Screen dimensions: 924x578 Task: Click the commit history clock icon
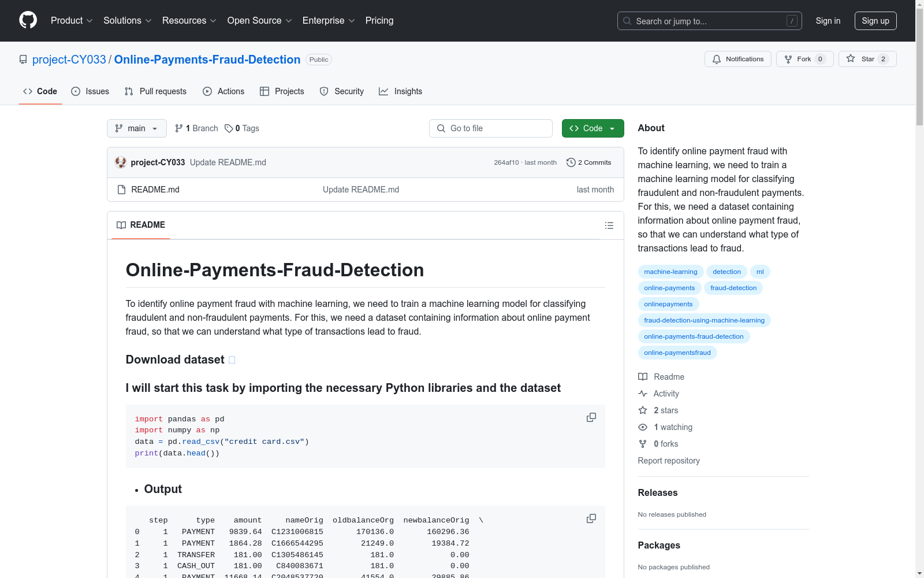(571, 162)
